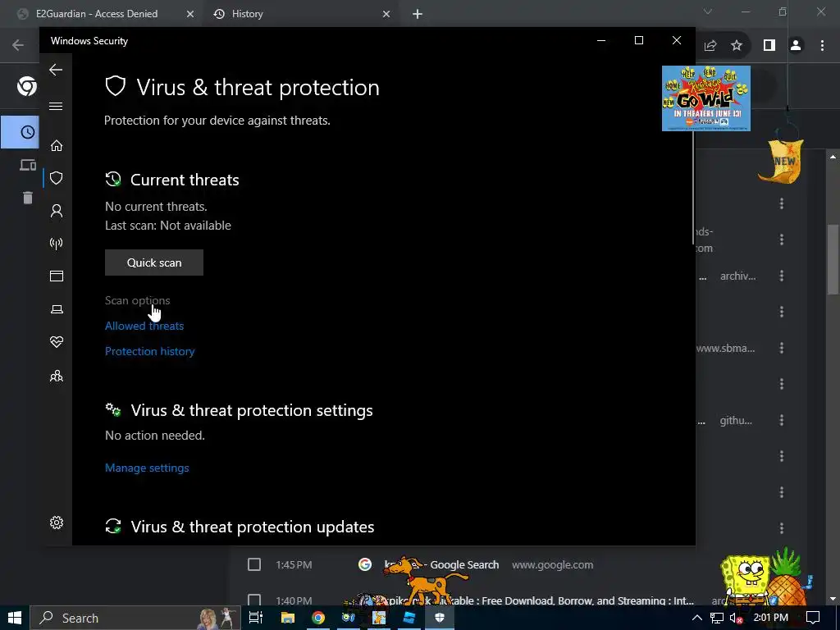The width and height of the screenshot is (840, 630).
Task: Click Chrome's back navigation arrow
Action: click(18, 45)
